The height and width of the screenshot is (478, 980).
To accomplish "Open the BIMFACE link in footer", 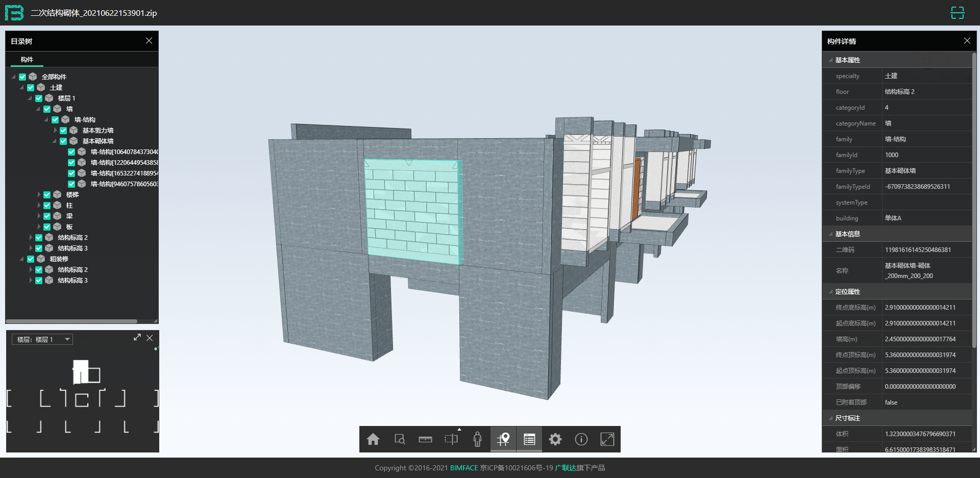I will (464, 468).
